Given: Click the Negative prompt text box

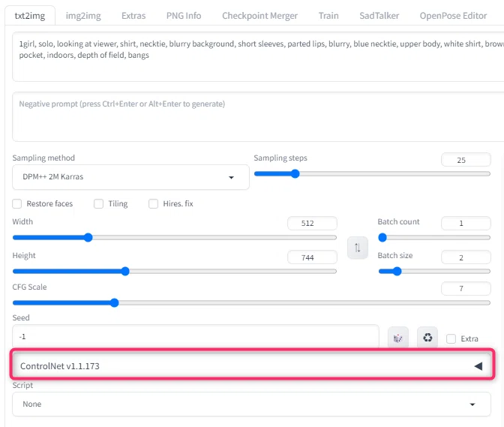Looking at the screenshot, I should pyautogui.click(x=258, y=117).
